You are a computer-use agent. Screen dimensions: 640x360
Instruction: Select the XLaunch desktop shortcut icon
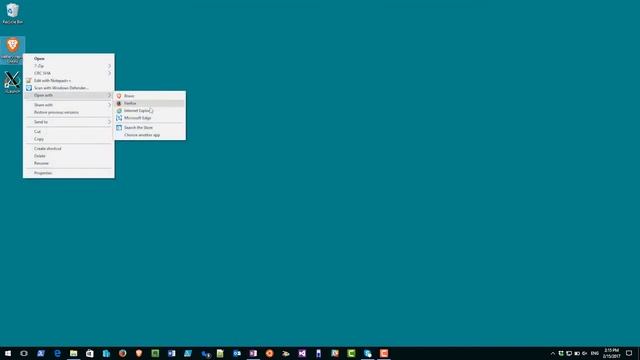tap(12, 82)
